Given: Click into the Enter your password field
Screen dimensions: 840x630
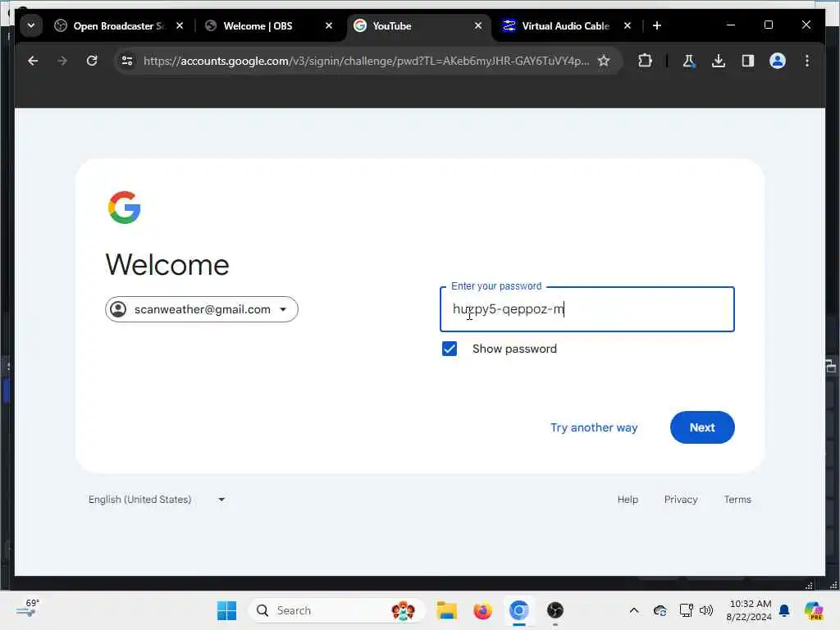Looking at the screenshot, I should (x=587, y=309).
